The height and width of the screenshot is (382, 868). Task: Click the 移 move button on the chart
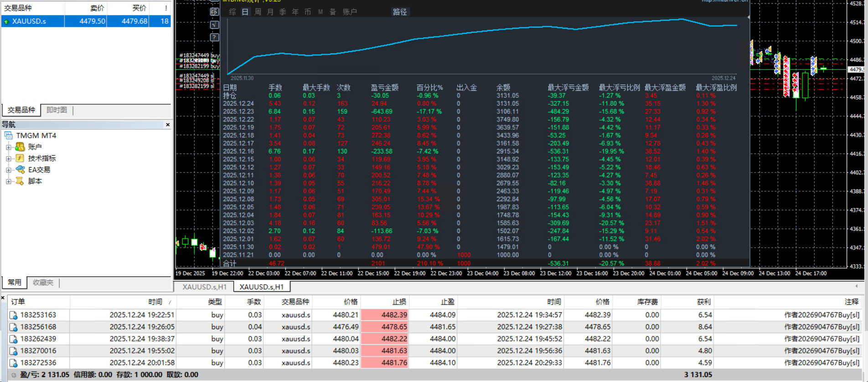[214, 12]
